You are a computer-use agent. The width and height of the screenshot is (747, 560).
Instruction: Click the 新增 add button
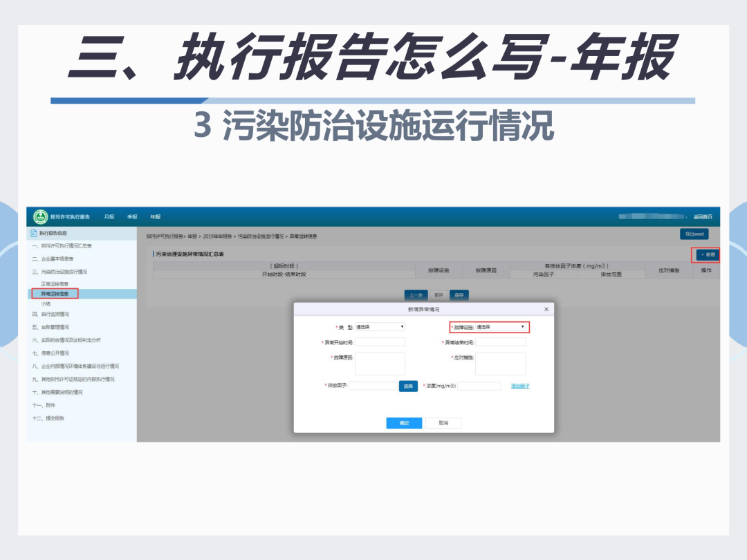tap(708, 254)
